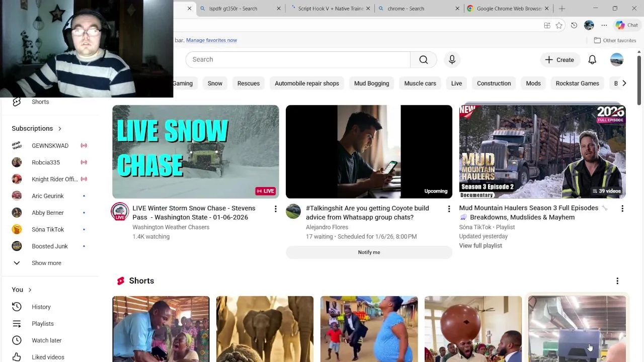Open browser history clock icon

574,25
